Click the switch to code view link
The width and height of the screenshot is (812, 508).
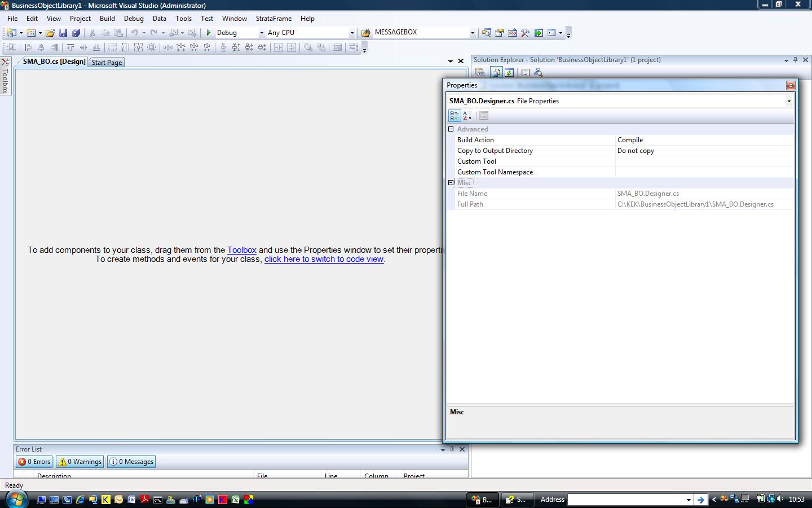[x=324, y=259]
